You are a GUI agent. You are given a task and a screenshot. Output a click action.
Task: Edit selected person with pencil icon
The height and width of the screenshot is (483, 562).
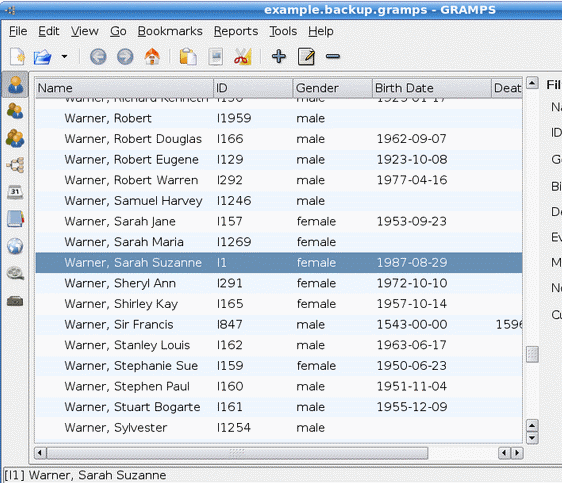306,56
